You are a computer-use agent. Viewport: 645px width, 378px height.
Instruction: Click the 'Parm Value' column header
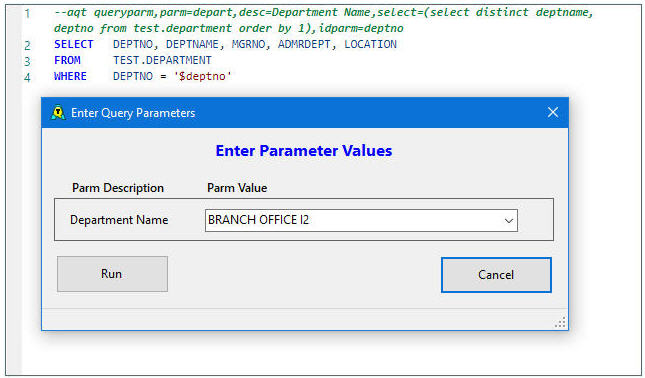[237, 188]
